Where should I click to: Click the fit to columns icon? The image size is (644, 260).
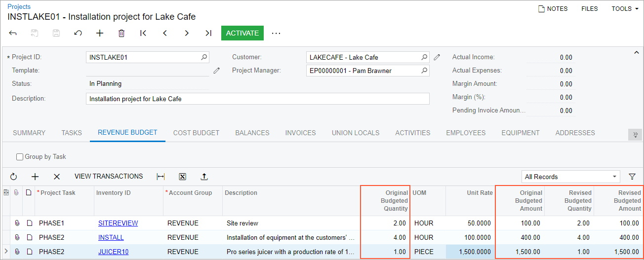click(161, 177)
